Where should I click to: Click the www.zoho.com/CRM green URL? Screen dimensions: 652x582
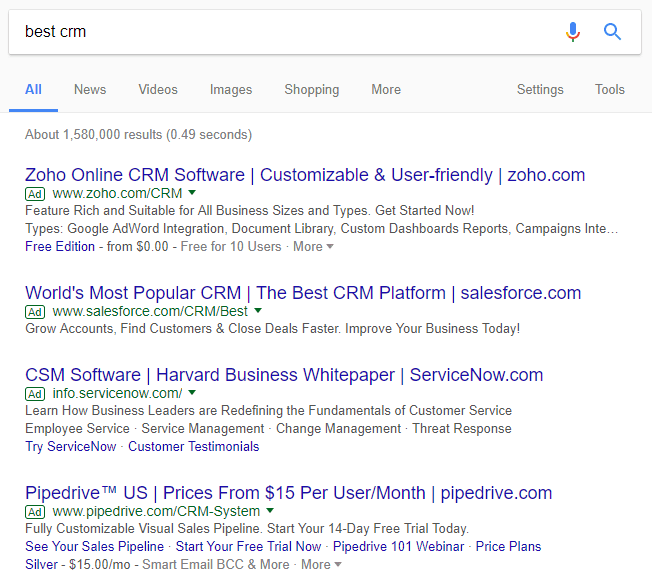[x=117, y=193]
